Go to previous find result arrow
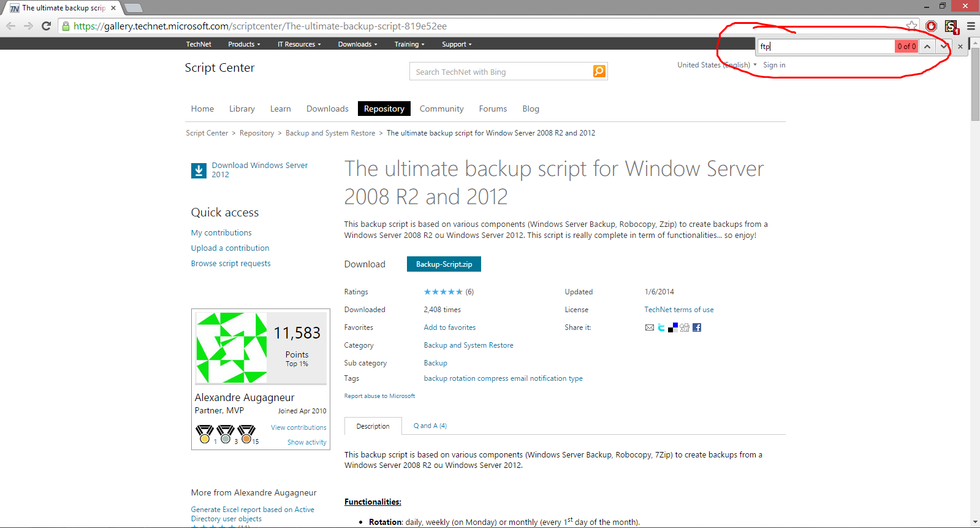This screenshot has width=980, height=528. click(927, 46)
